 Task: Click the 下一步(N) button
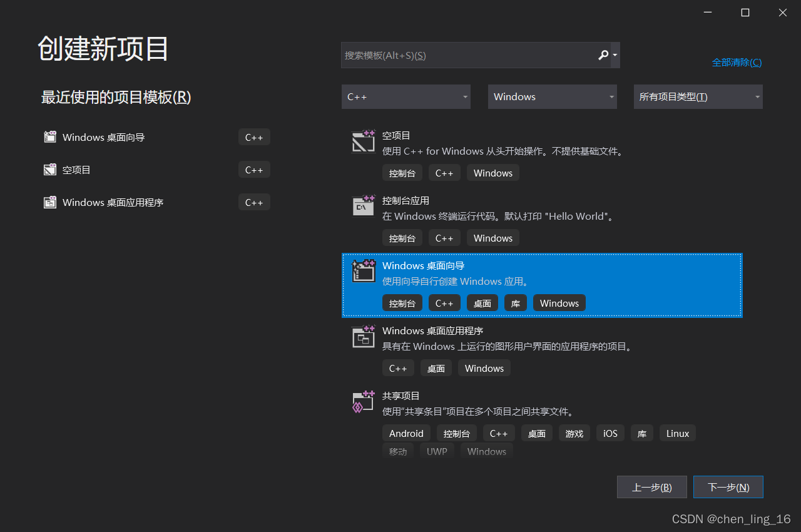coord(728,487)
